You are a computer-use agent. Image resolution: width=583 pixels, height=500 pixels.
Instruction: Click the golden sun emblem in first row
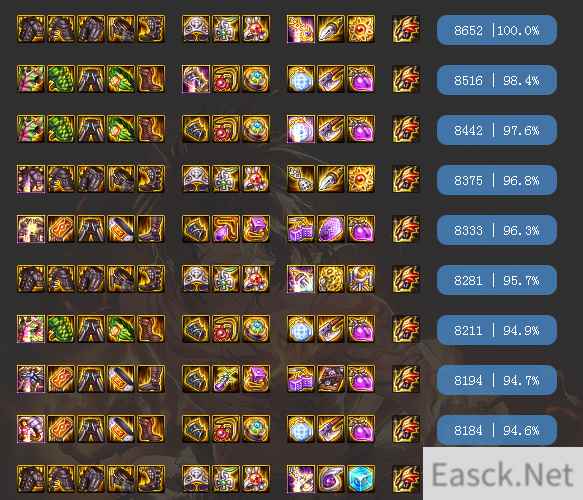(361, 29)
